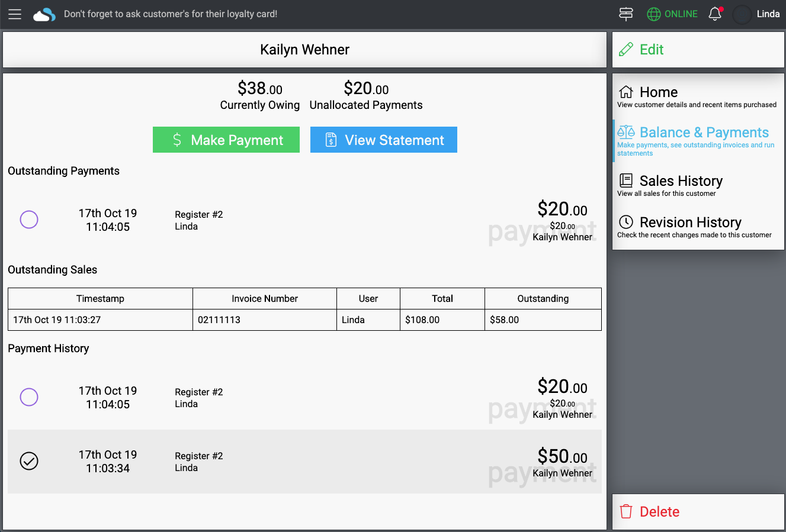This screenshot has height=532, width=786.
Task: Click Linda's user avatar circle
Action: click(x=742, y=14)
